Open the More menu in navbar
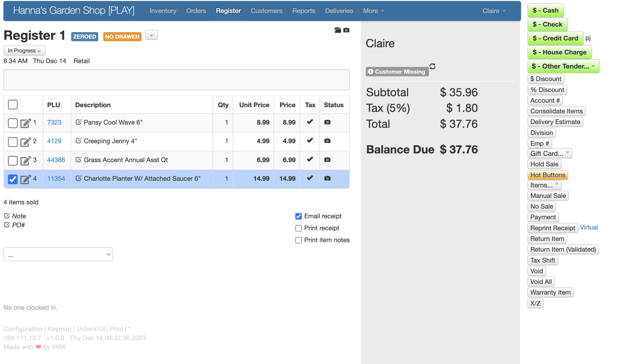This screenshot has height=364, width=620. click(x=373, y=11)
